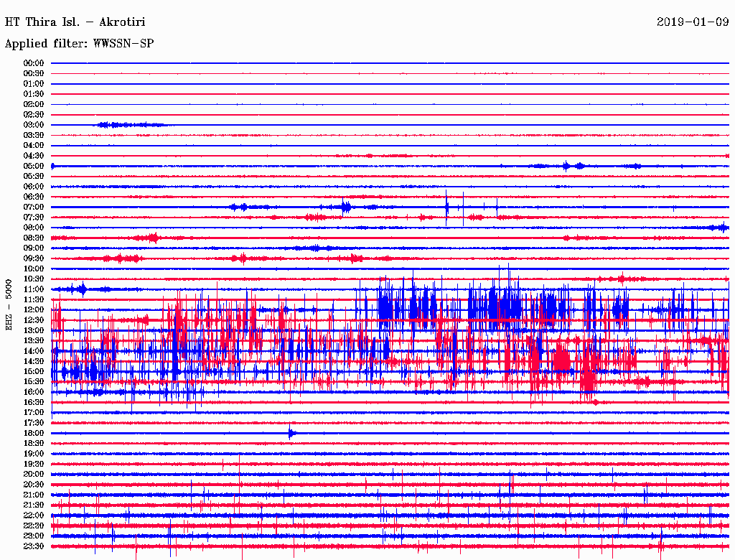Viewport: 735px width, 560px height.
Task: Select the 03:30 time label
Action: pos(33,135)
